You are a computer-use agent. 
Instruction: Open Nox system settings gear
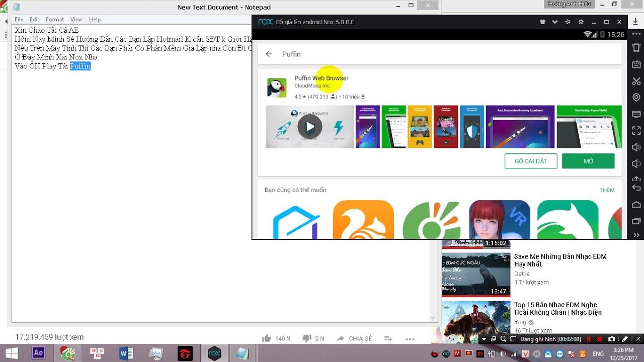(581, 22)
